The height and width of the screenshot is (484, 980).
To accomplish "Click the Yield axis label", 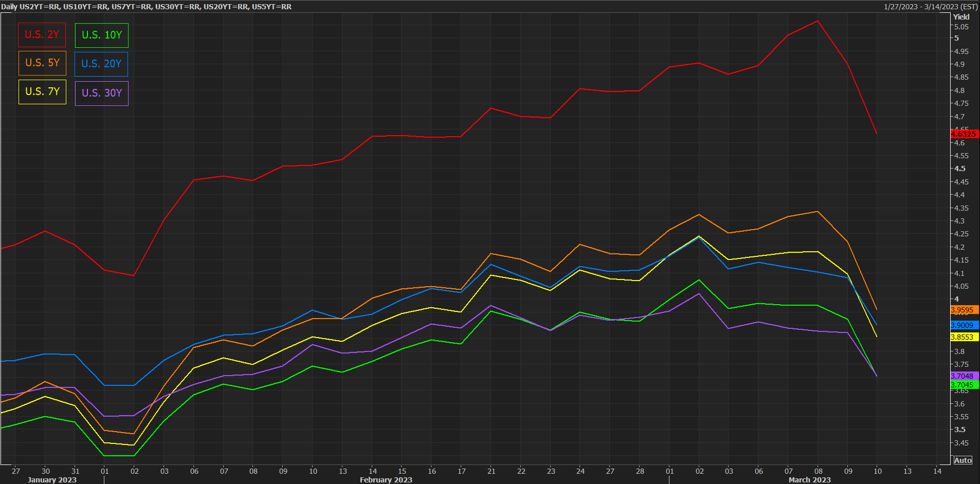I will click(x=961, y=17).
